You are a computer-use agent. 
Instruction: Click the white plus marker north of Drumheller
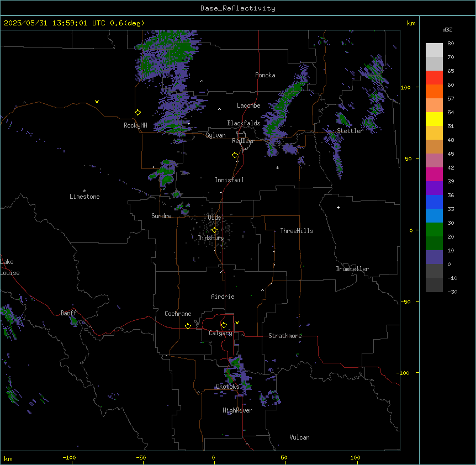pos(338,207)
